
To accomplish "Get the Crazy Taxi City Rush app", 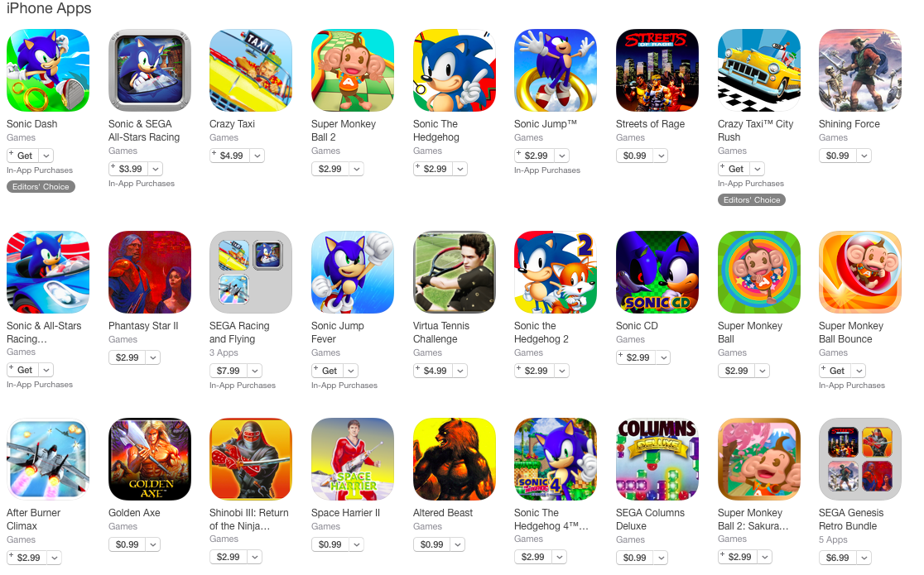I will pos(734,169).
